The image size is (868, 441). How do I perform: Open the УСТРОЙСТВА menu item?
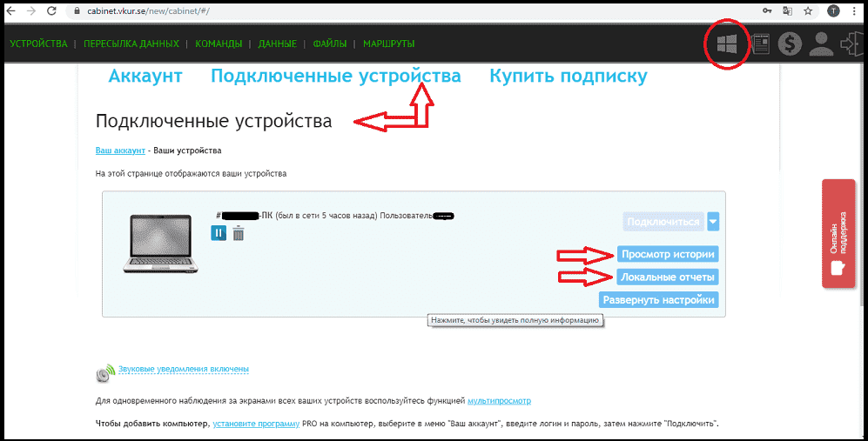pos(38,43)
